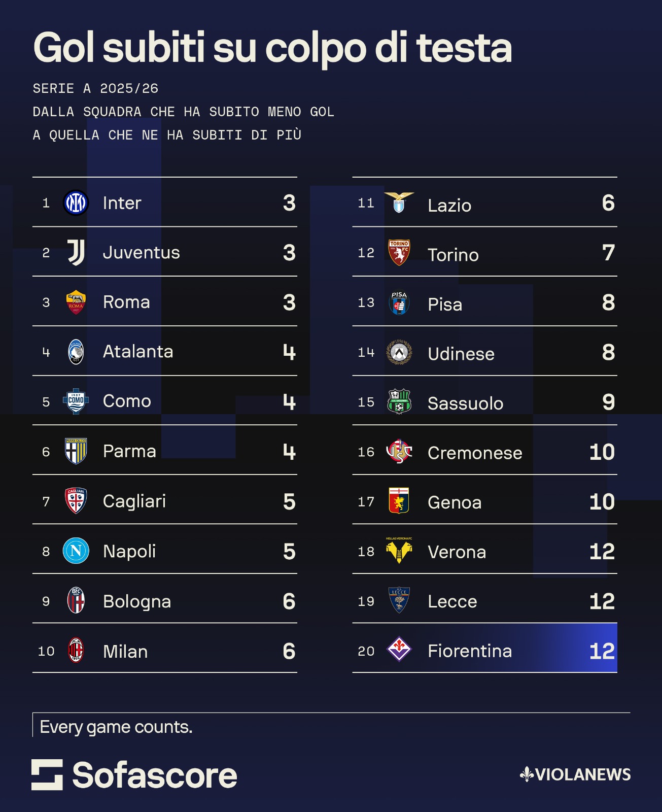662x812 pixels.
Task: Click the Inter club crest
Action: tap(76, 203)
